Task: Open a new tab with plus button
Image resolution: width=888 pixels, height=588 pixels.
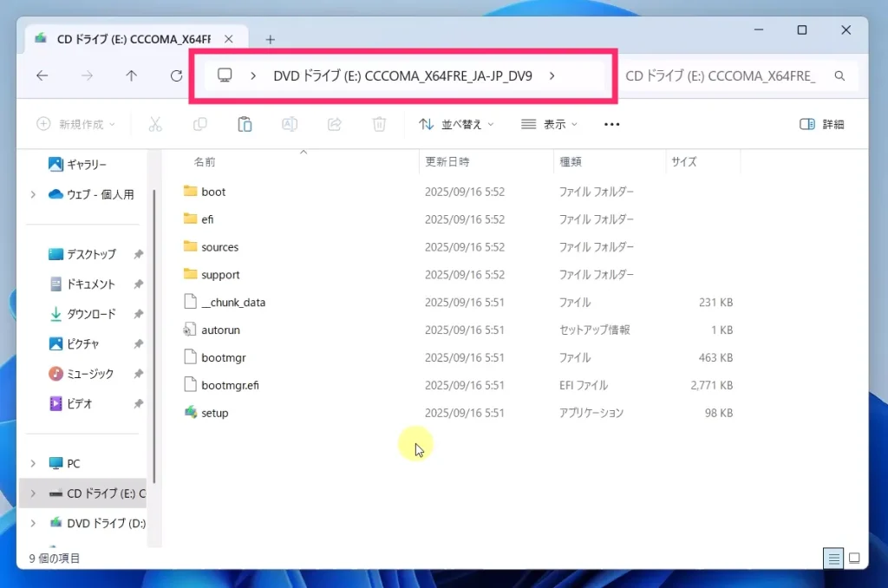Action: tap(270, 39)
